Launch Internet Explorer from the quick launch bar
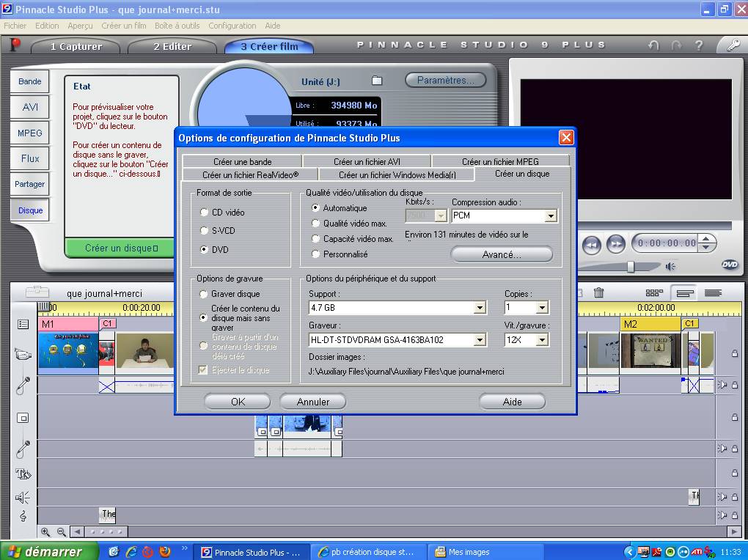Image resolution: width=748 pixels, height=560 pixels. tap(131, 552)
